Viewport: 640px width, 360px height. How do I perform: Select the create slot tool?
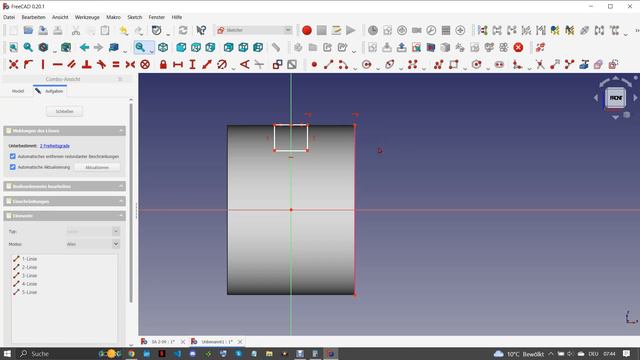[x=499, y=64]
